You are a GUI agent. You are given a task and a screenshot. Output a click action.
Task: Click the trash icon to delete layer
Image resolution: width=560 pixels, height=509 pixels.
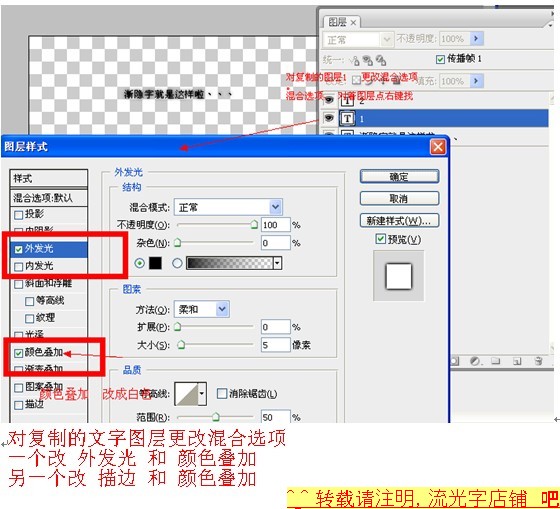point(539,361)
